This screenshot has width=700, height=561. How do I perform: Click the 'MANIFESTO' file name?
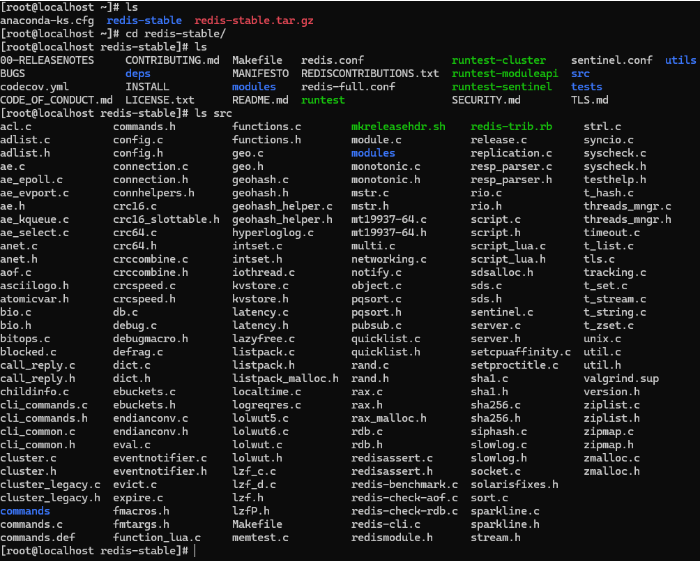pos(260,73)
